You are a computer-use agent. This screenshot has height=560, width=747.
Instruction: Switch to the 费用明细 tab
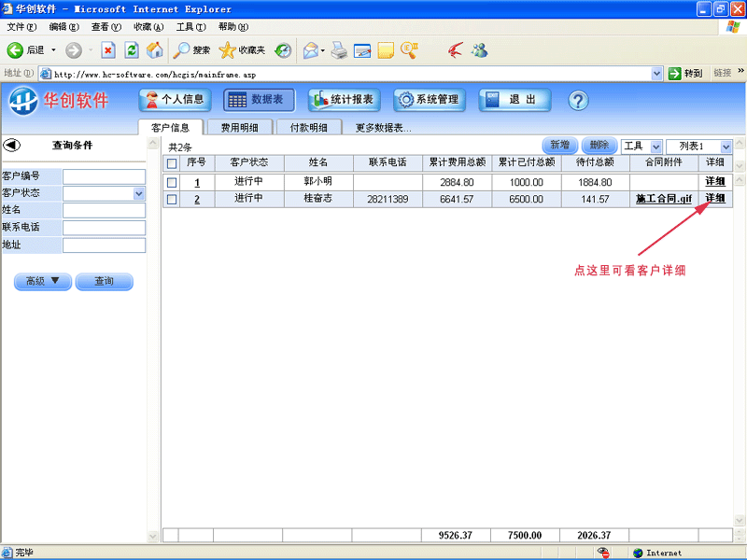pyautogui.click(x=241, y=126)
